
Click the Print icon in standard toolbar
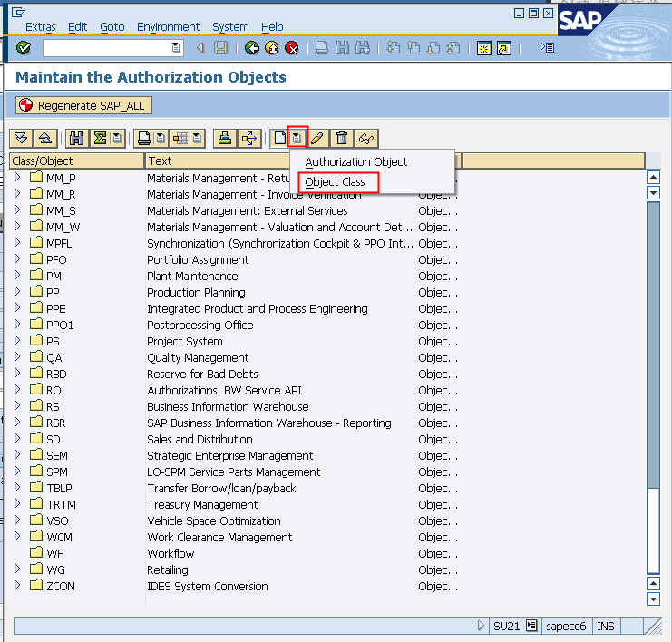coord(322,47)
